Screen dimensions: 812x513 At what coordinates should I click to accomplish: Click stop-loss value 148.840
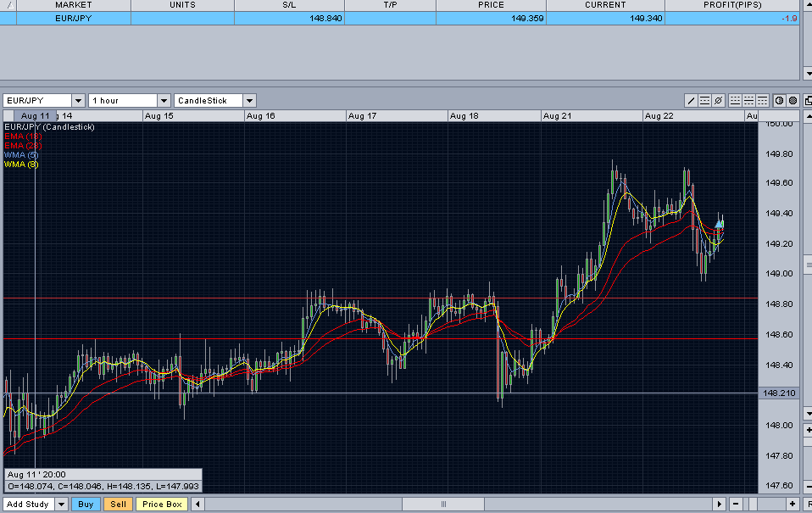pyautogui.click(x=325, y=18)
